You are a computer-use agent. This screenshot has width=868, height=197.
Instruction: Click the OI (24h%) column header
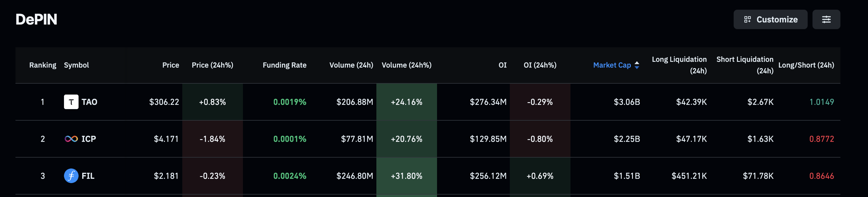point(540,65)
